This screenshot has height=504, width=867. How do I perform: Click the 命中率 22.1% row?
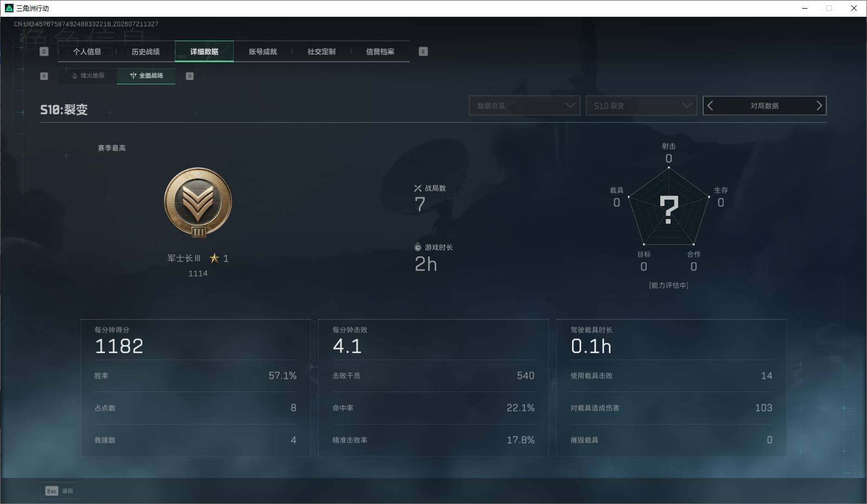click(x=433, y=408)
